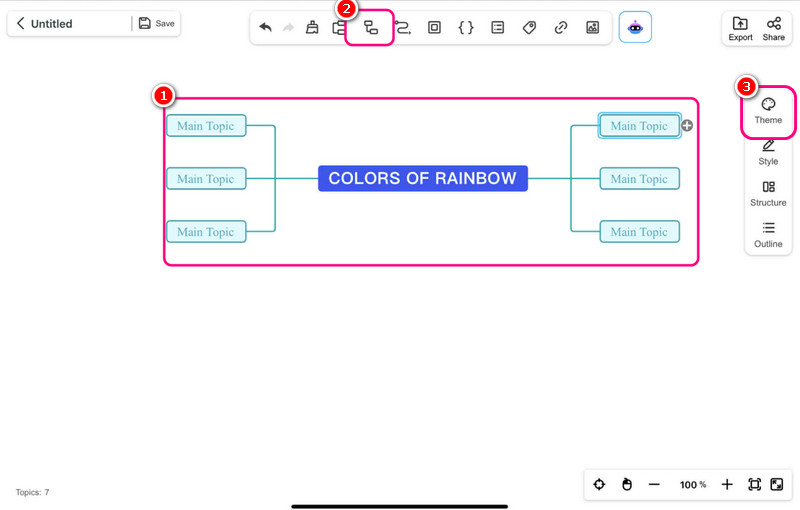The image size is (800, 510).
Task: Click the Untitled document title
Action: pos(52,24)
